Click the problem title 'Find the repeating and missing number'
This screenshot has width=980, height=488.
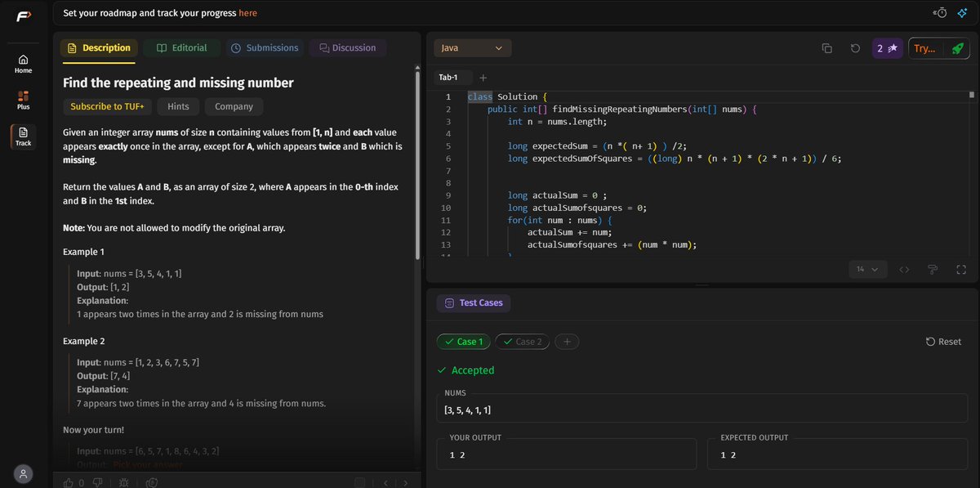[178, 83]
